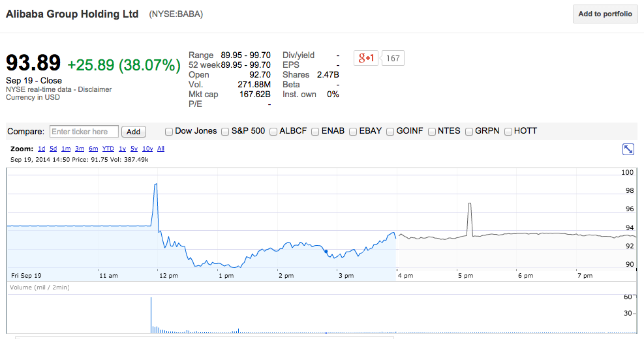This screenshot has width=644, height=339.
Task: Choose the 3m zoom range
Action: click(x=80, y=149)
